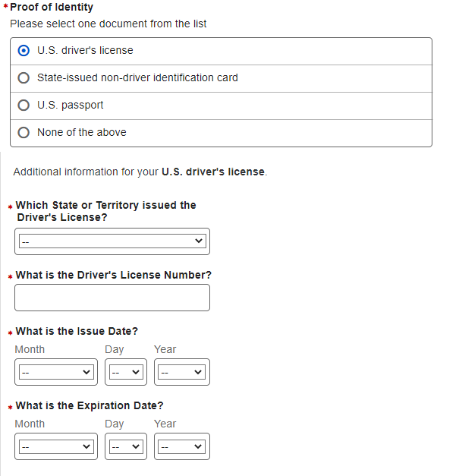Open the Issue Date Day dropdown
The image size is (459, 476).
pyautogui.click(x=126, y=373)
